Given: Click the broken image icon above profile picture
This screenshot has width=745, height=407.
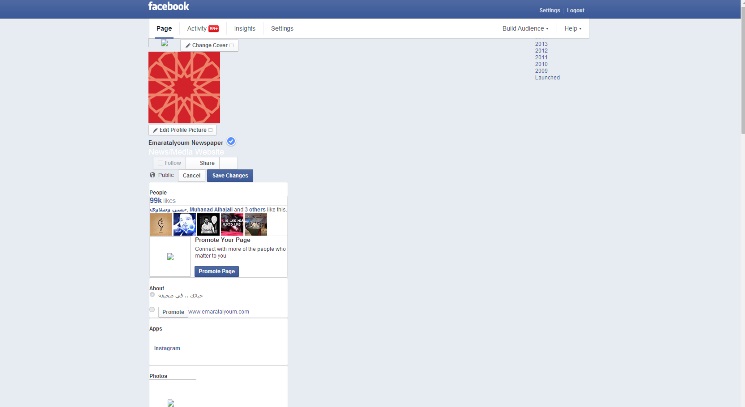Looking at the screenshot, I should (x=164, y=43).
